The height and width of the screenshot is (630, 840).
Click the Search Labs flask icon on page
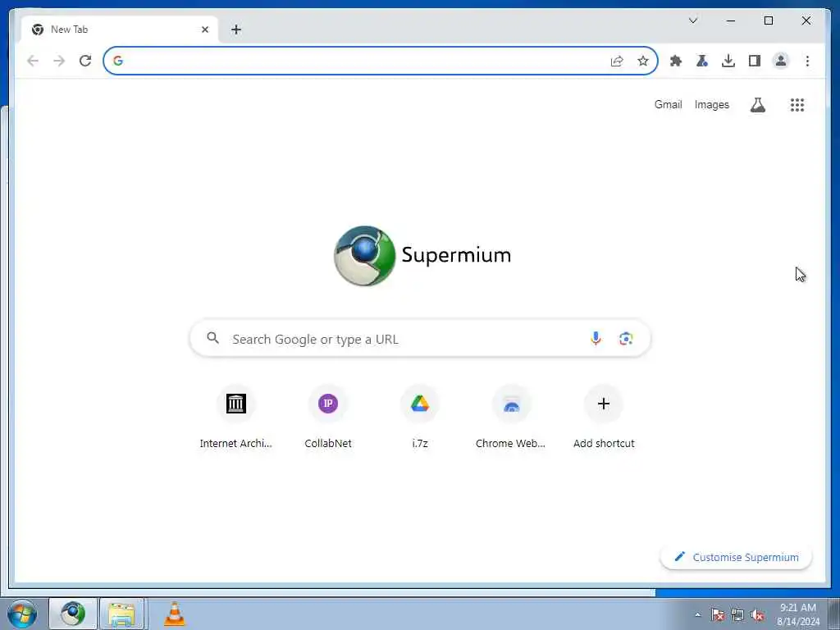click(757, 105)
